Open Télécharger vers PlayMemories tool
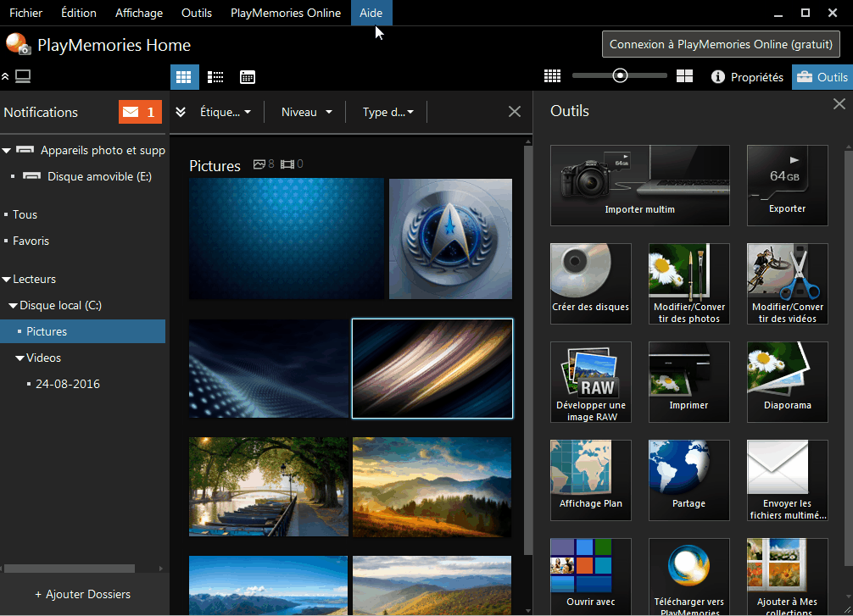 click(x=689, y=576)
